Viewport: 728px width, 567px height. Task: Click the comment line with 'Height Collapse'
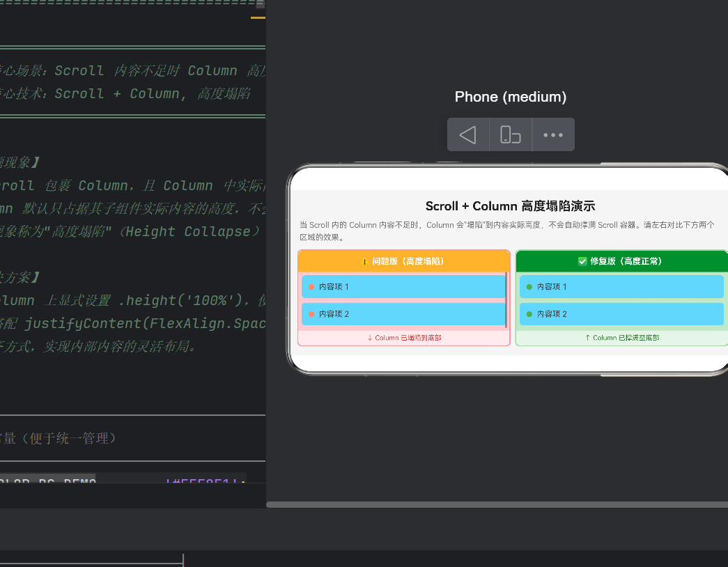pyautogui.click(x=130, y=231)
